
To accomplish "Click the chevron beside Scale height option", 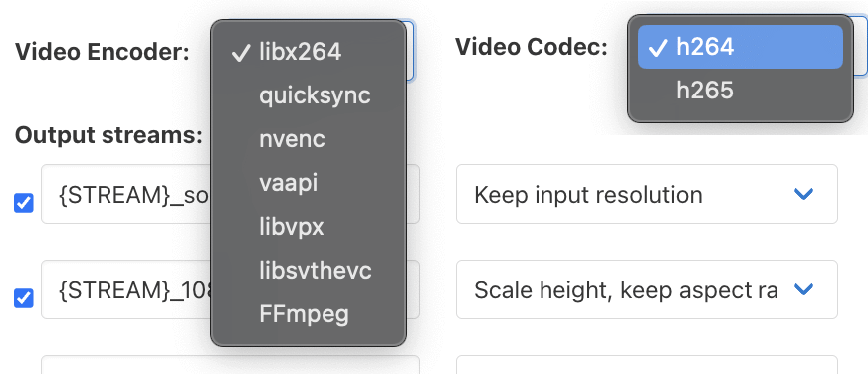I will pos(803,289).
